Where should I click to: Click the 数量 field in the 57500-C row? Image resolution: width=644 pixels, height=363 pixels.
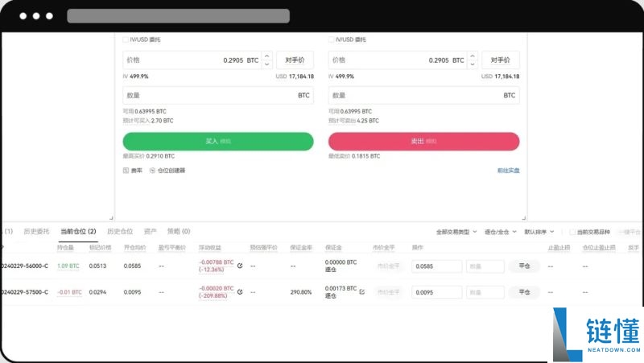485,292
